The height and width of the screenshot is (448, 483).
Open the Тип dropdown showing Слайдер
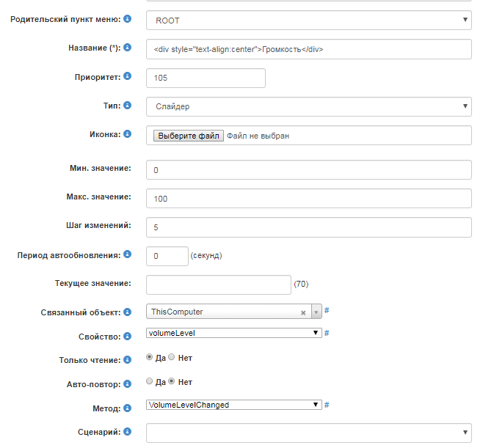point(308,106)
